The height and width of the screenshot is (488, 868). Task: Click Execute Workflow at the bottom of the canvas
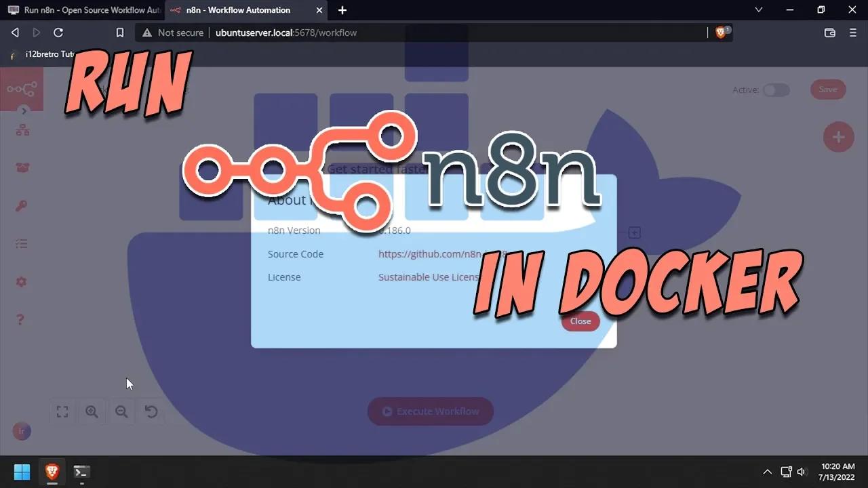coord(430,411)
